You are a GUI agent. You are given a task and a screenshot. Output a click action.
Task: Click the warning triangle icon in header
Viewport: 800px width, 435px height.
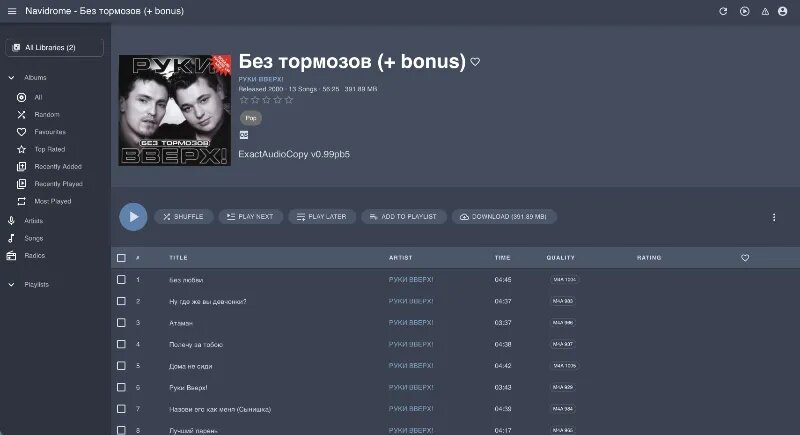765,11
